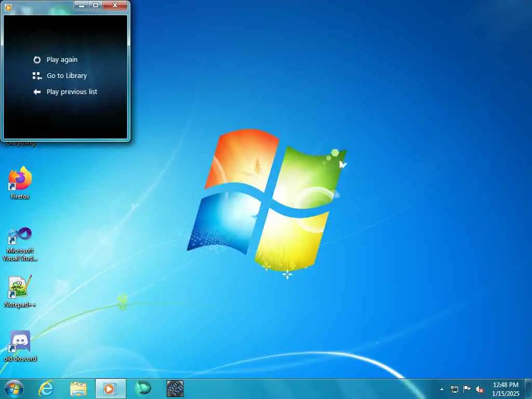Click the library grid icon beside Go to Library
The height and width of the screenshot is (399, 532).
coord(37,76)
